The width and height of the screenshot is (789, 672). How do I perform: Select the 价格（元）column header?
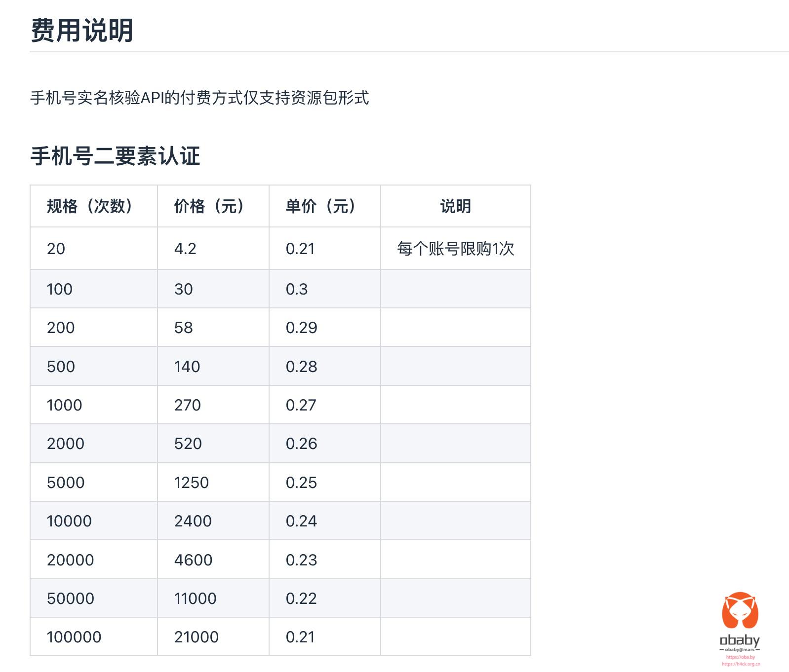tap(209, 206)
